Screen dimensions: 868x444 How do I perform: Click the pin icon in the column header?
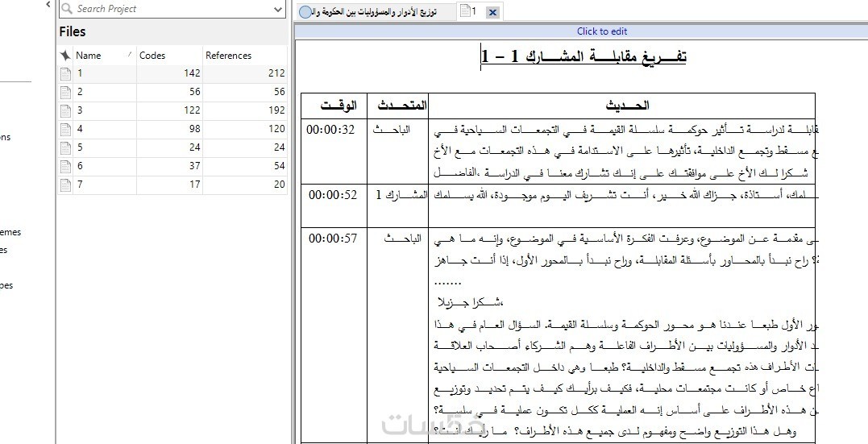click(x=65, y=56)
